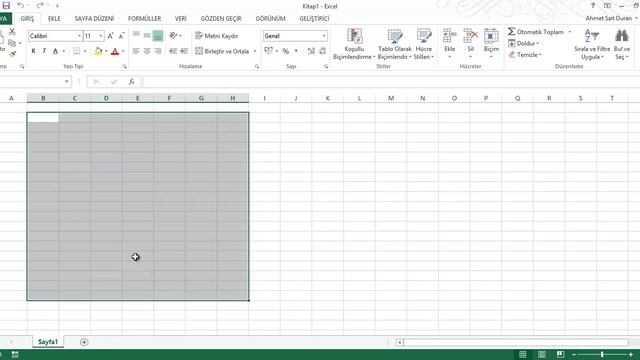
Task: Open Hücre Stilleri gallery
Action: [x=424, y=44]
